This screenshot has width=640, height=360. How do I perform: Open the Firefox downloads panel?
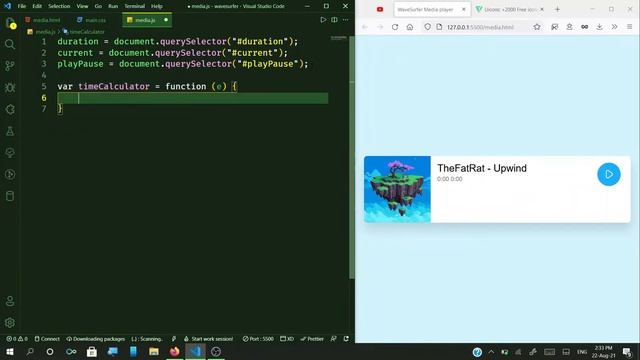coord(599,27)
